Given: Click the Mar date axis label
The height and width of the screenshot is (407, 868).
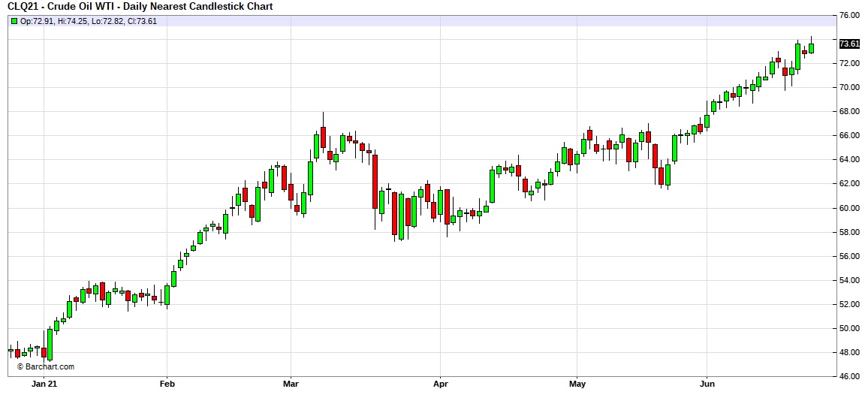Looking at the screenshot, I should tap(291, 384).
